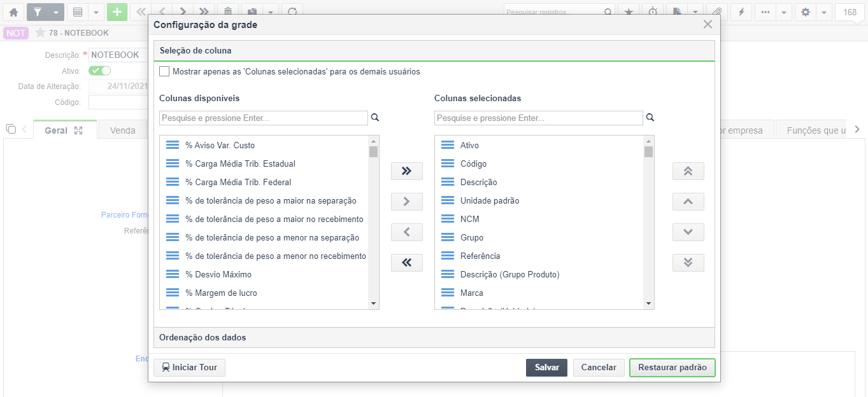868x397 pixels.
Task: Focus the Colunas selecionadas search field
Action: 539,118
